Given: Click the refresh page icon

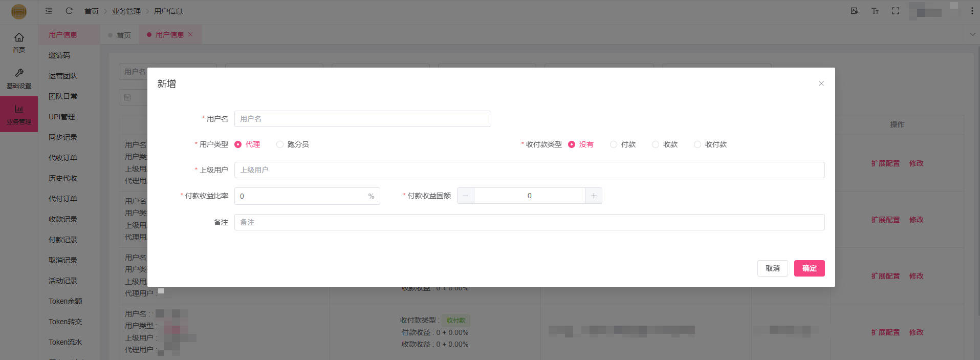Looking at the screenshot, I should tap(69, 11).
